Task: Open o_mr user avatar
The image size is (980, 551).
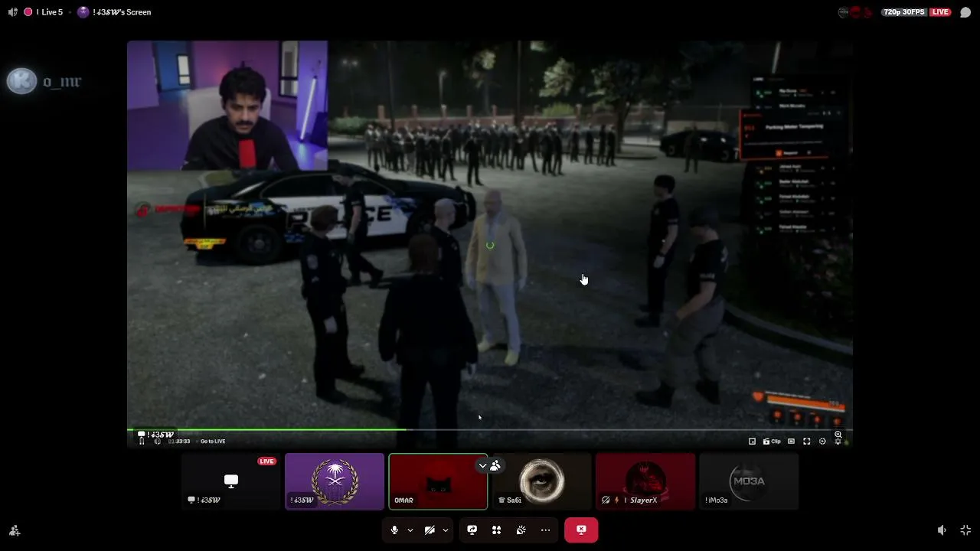Action: click(x=21, y=81)
